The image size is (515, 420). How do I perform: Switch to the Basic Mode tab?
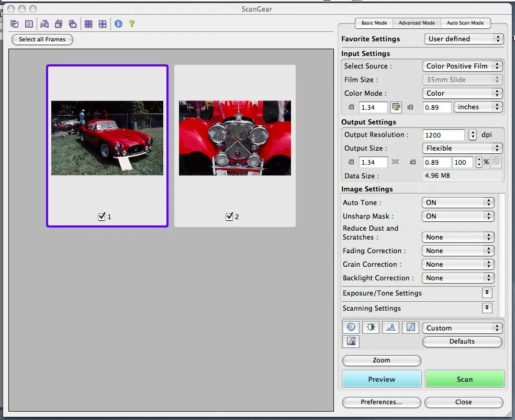[374, 23]
